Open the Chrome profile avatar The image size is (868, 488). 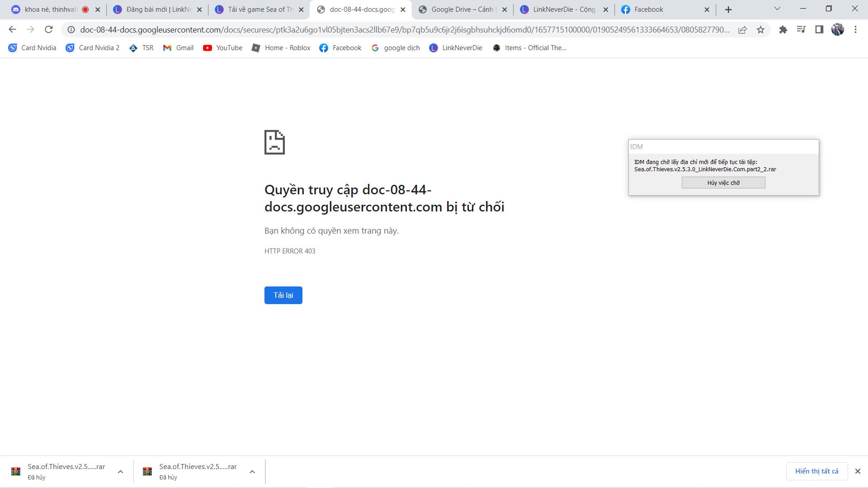coord(837,30)
